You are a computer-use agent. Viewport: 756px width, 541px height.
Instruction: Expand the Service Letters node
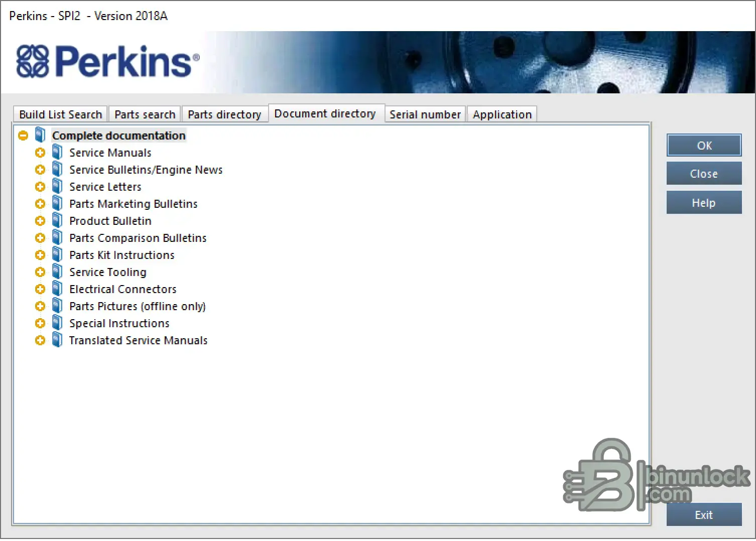pos(40,187)
